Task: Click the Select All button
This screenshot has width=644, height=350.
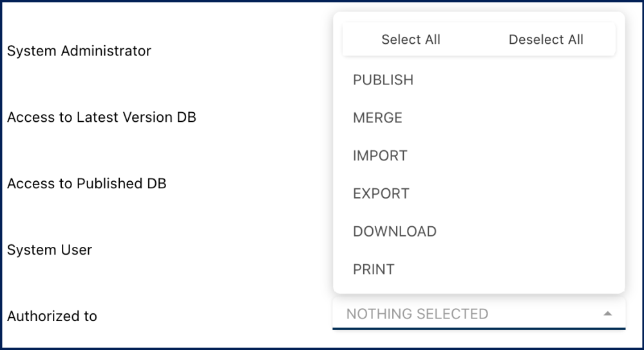Action: tap(411, 40)
